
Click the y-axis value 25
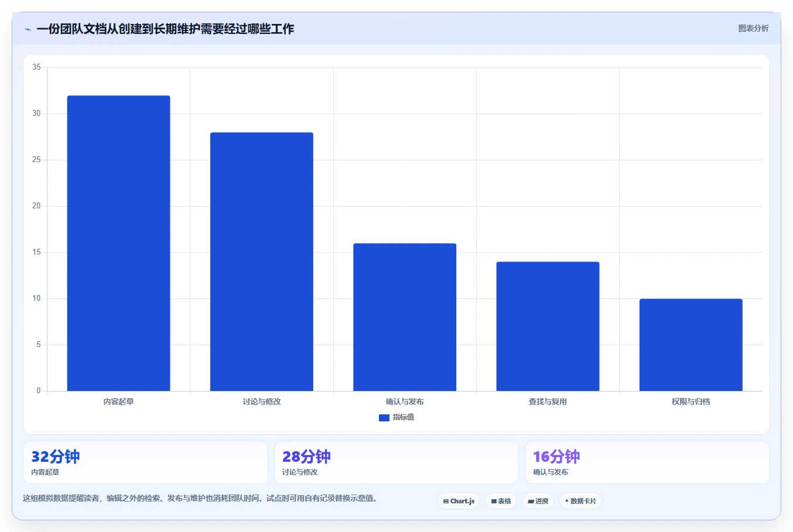[x=36, y=160]
